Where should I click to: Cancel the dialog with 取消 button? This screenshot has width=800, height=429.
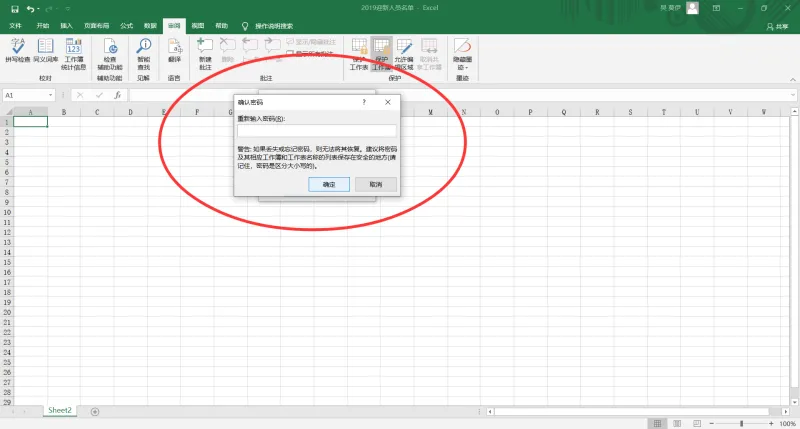click(x=376, y=184)
